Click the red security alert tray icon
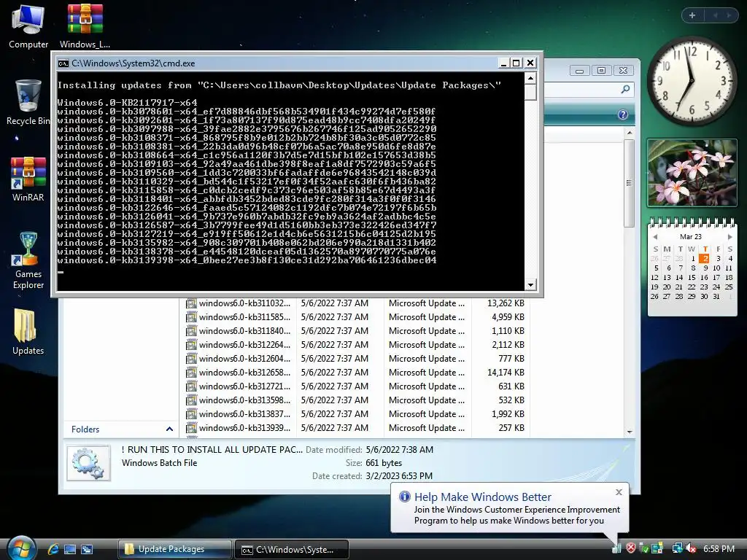 point(631,548)
